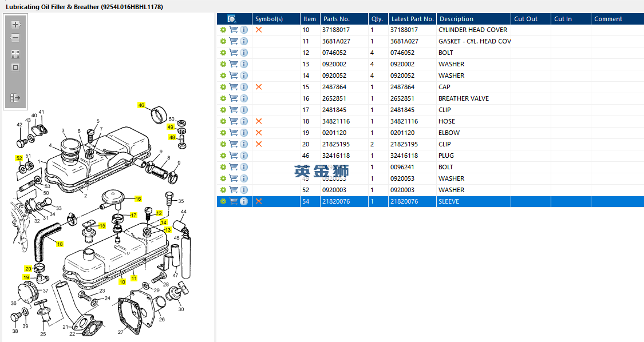Click the SLEEVE description cell
Image resolution: width=644 pixels, height=342 pixels.
[x=473, y=201]
